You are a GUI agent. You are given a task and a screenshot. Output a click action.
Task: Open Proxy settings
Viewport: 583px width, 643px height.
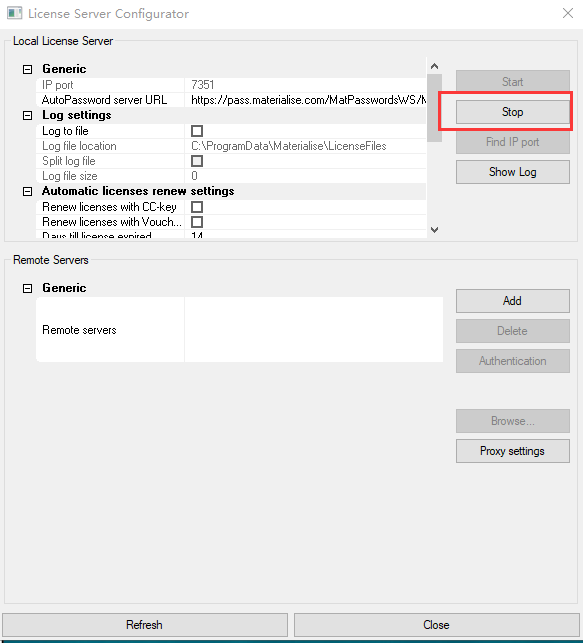coord(512,451)
